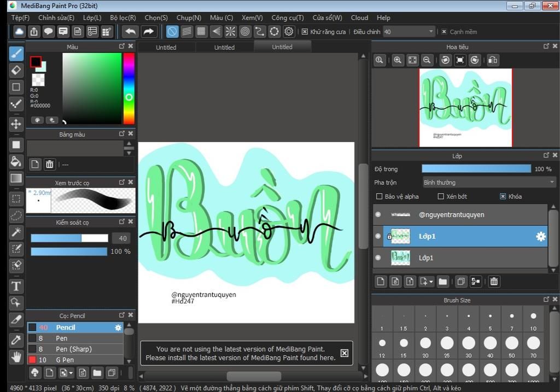
Task: Click the Undo arrow in toolbar
Action: coord(130,32)
